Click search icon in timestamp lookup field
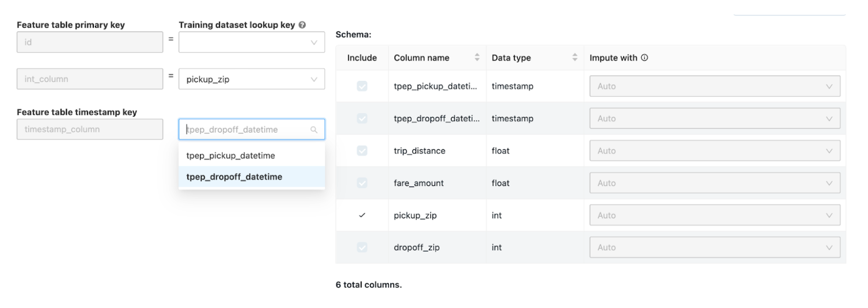Viewport: 868px width, 308px height. tap(314, 130)
